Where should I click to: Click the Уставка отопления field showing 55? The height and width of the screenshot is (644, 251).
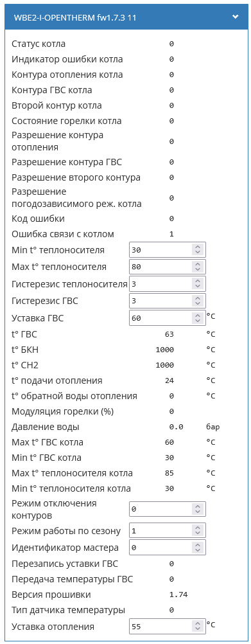tap(168, 627)
